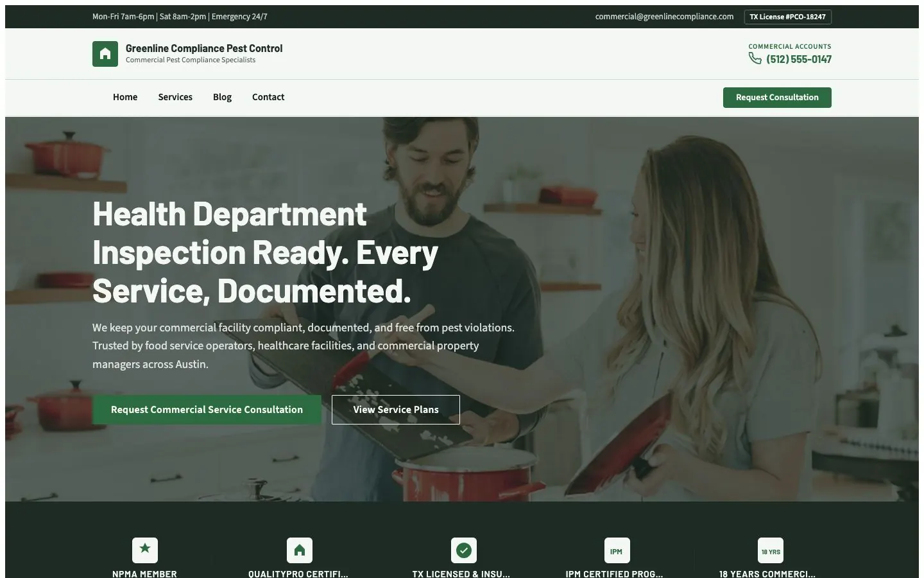
Task: Click the Health Department Inspection Ready headline
Action: click(x=266, y=252)
